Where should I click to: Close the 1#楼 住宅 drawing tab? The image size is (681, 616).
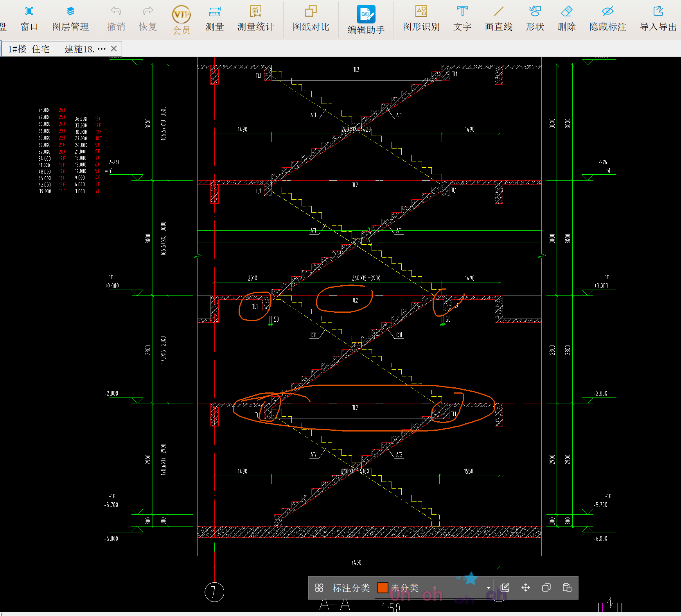(x=114, y=48)
